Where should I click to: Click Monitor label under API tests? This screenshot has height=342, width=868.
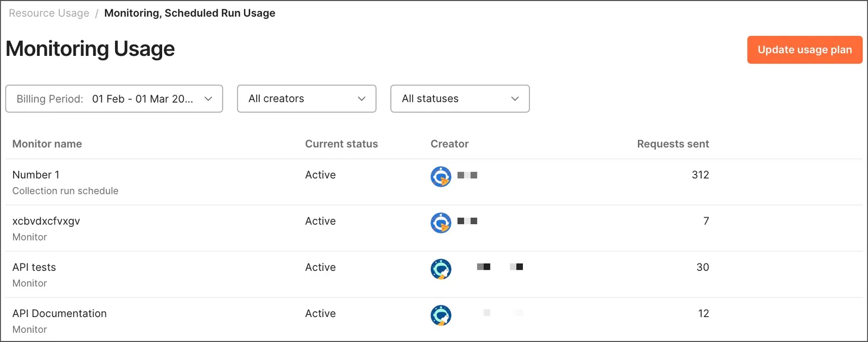pos(29,283)
